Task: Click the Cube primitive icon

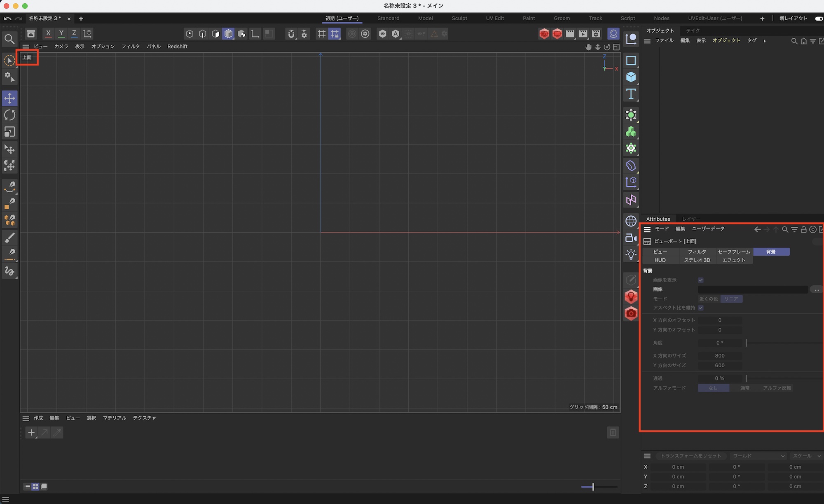Action: (x=631, y=77)
